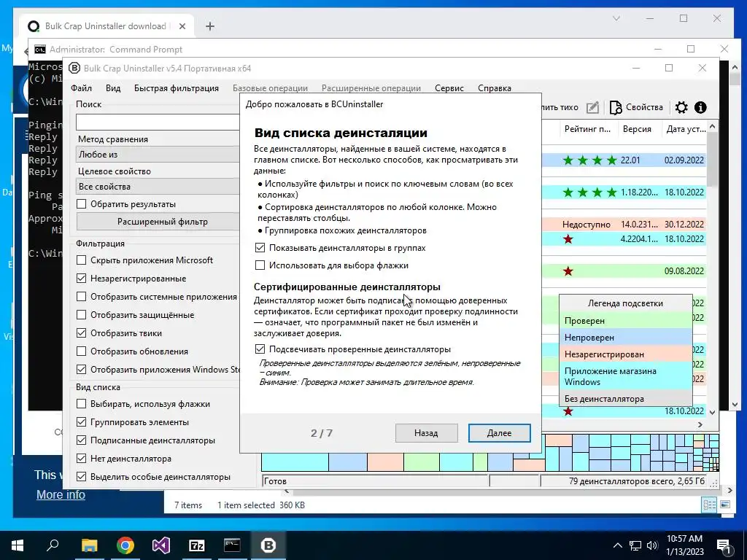Switch to Command Prompt taskbar icon
Viewport: 747px width, 560px height.
coord(233,545)
